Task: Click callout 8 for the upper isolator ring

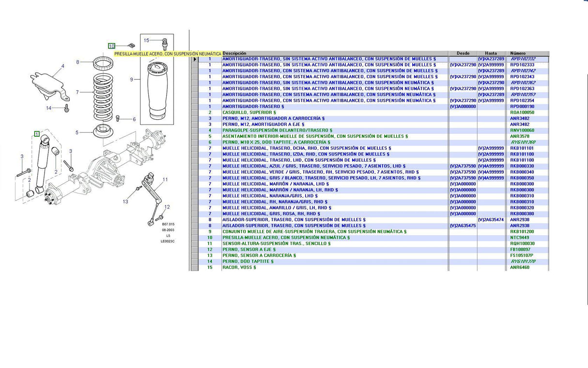Action: [x=77, y=62]
